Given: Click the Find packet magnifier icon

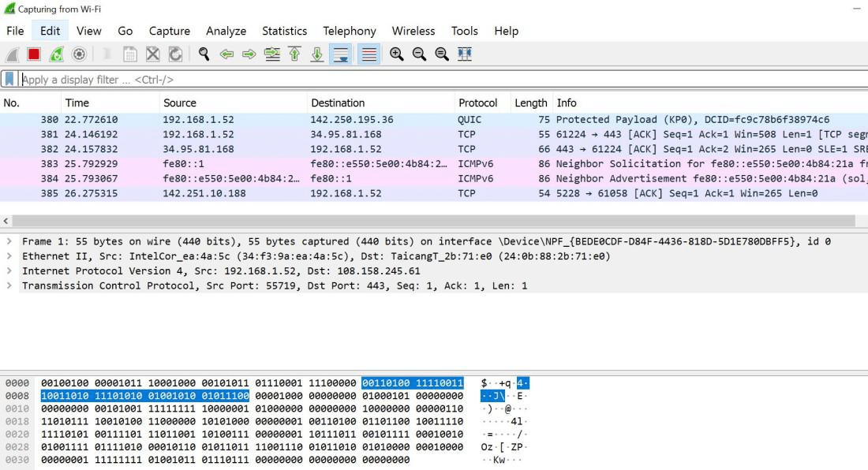Looking at the screenshot, I should pos(204,54).
